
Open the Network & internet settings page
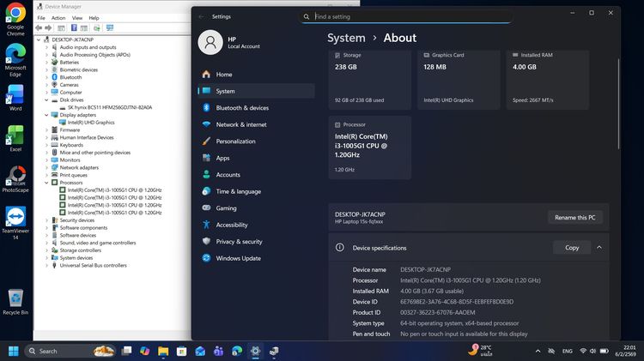(x=240, y=124)
